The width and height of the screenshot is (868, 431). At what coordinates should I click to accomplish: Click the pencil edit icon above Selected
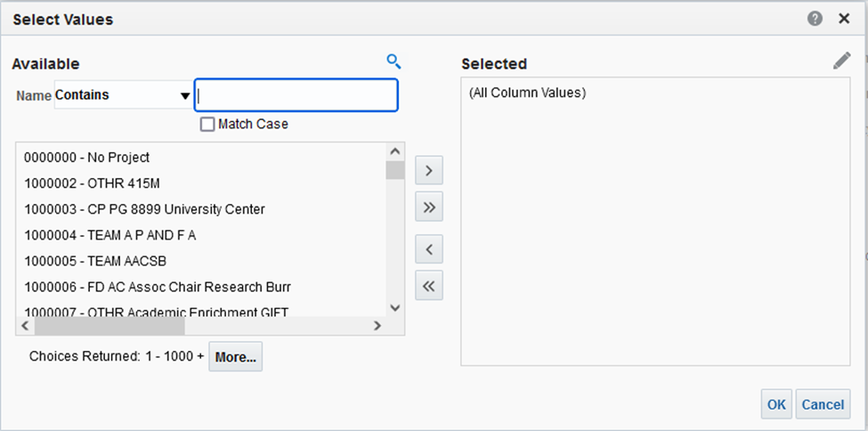[841, 61]
